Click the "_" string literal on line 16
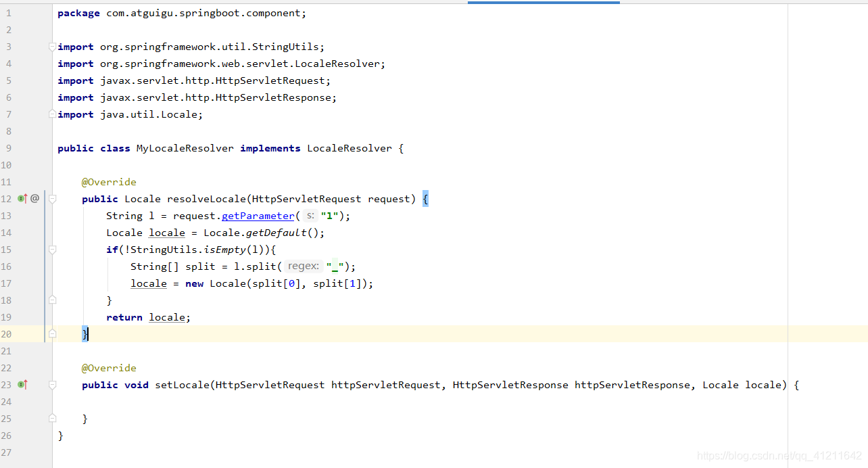 coord(335,266)
